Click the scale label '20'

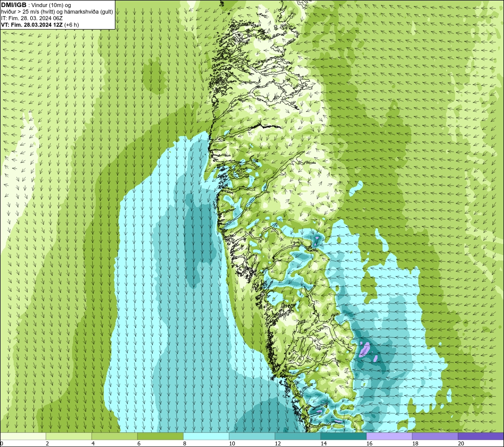click(461, 443)
